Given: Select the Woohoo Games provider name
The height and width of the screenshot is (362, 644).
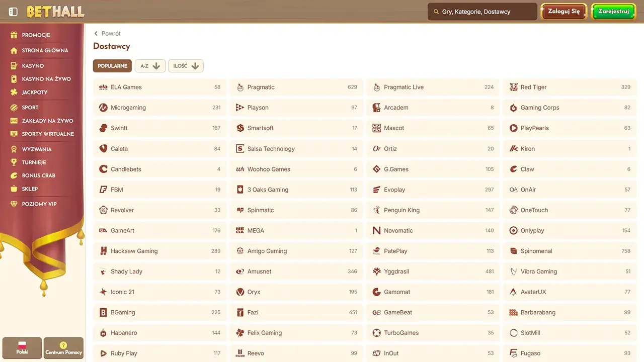Looking at the screenshot, I should click(x=269, y=169).
